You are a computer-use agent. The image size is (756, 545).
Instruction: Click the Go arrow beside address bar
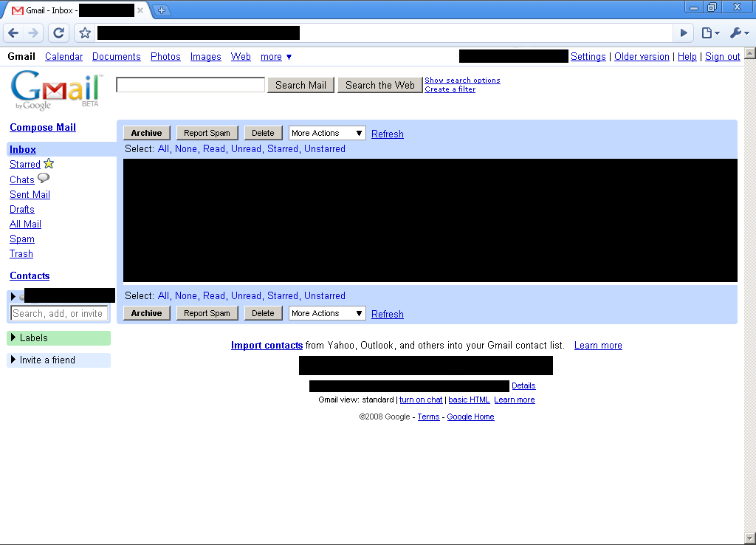point(684,32)
